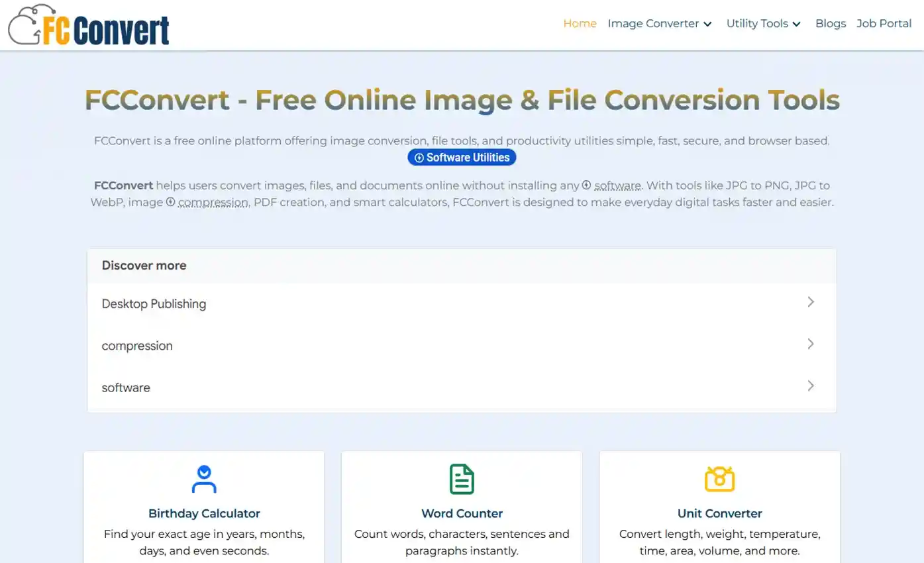Click the yellow Unit Converter icon
924x563 pixels.
click(x=719, y=478)
